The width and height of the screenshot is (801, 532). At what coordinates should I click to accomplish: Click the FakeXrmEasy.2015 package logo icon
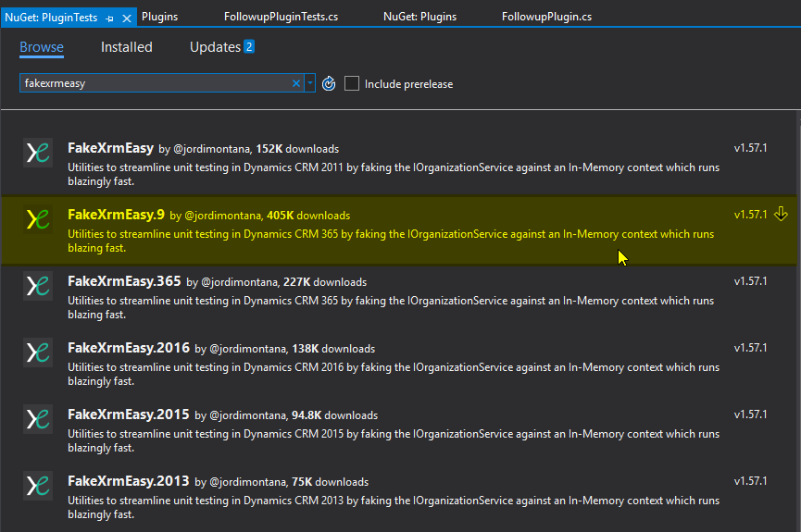(38, 418)
